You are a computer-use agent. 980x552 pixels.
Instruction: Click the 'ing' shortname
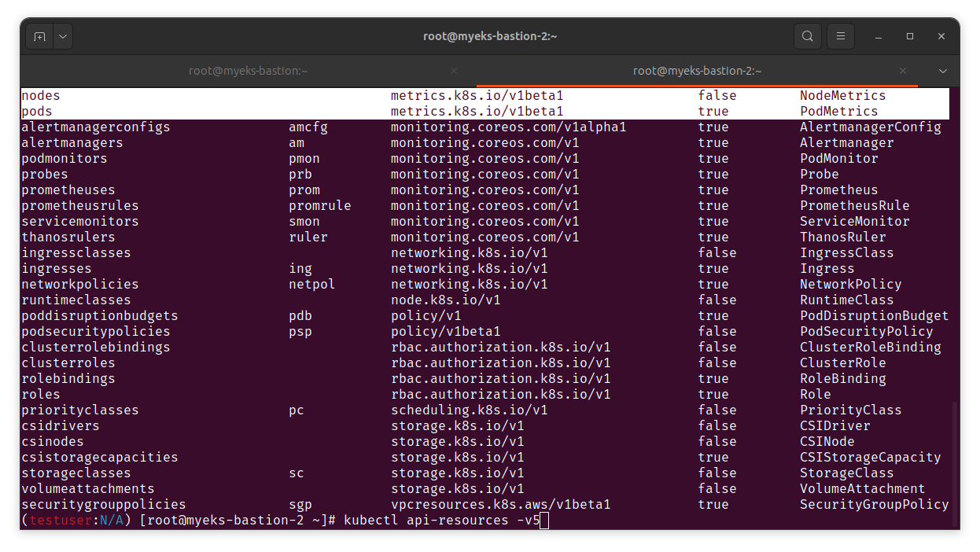click(300, 268)
